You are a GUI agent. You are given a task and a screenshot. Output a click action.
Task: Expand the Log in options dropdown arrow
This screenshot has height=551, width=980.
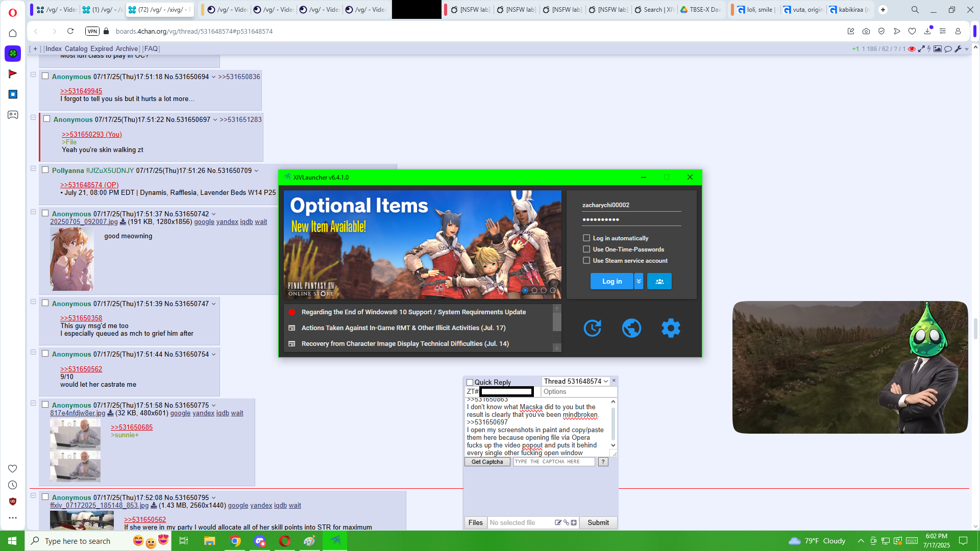pyautogui.click(x=639, y=281)
